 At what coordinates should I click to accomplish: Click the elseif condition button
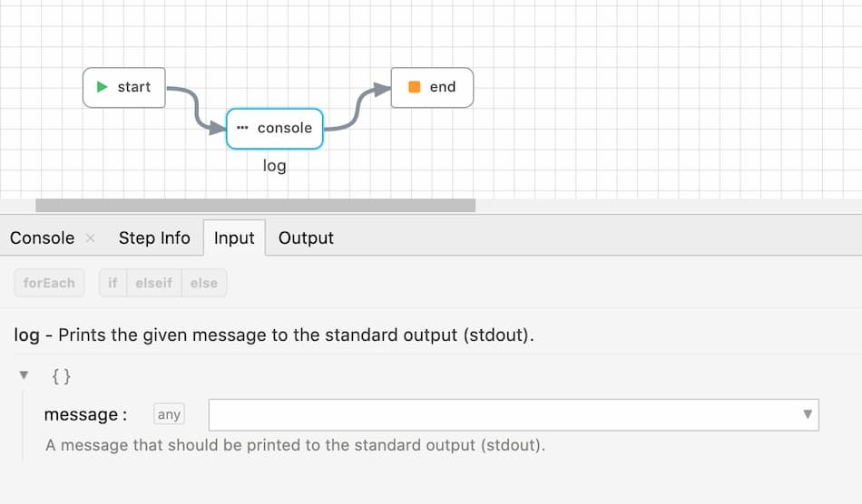pyautogui.click(x=154, y=283)
